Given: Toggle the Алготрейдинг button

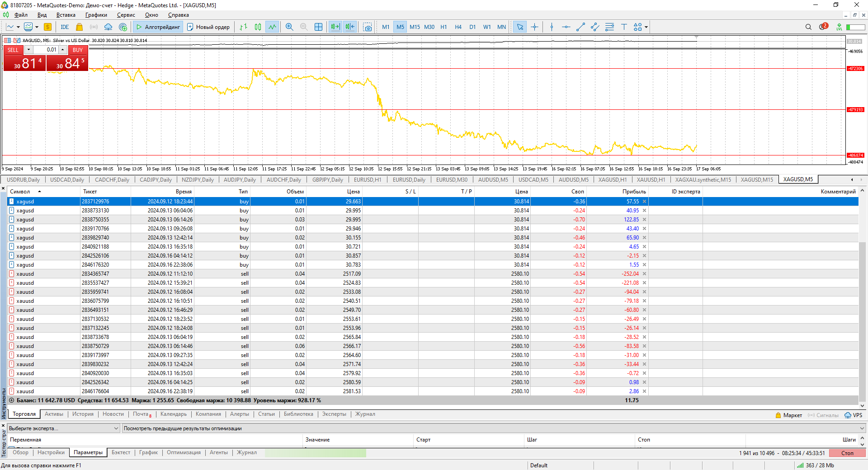Looking at the screenshot, I should click(x=158, y=27).
